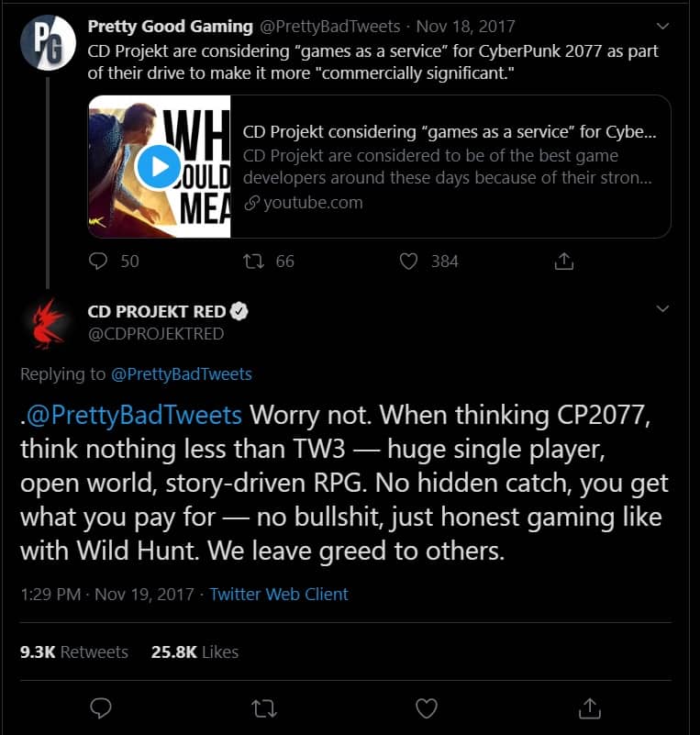This screenshot has width=700, height=735.
Task: Share CD PROJEKT RED's tweet
Action: point(589,707)
